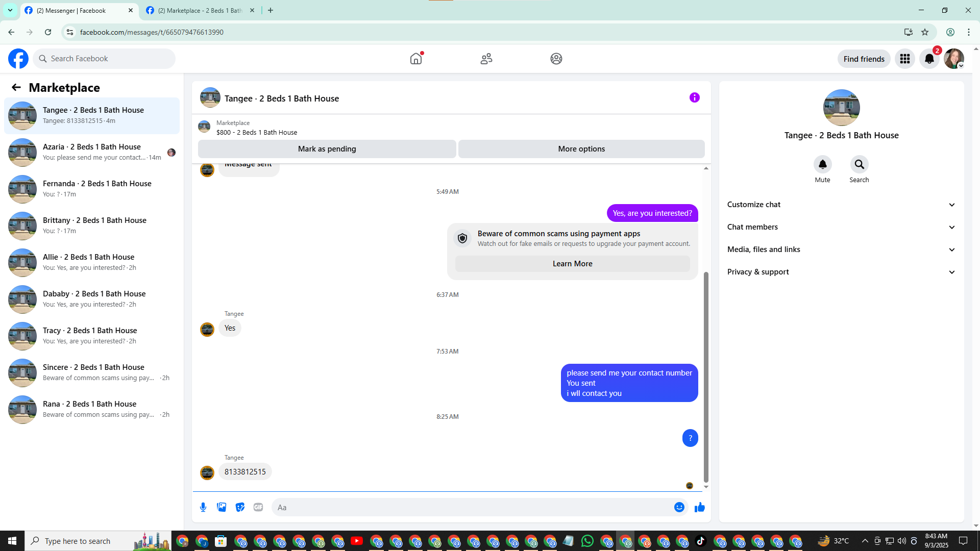Open Chrome's three-dot menu
The image size is (980, 551).
pos(969,32)
